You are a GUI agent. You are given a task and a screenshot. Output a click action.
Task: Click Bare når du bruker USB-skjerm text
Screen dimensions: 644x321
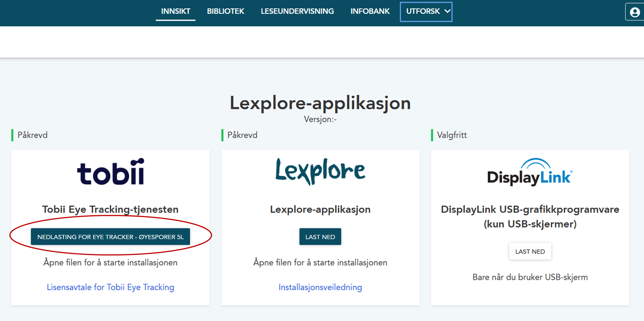[530, 277]
